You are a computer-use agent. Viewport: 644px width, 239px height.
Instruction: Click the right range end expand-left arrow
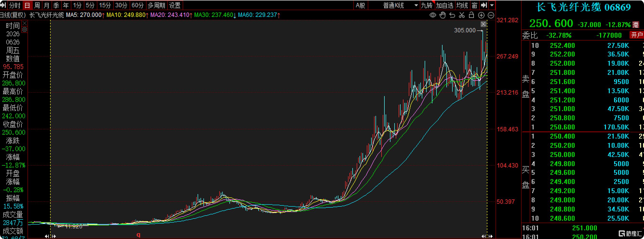tap(483, 236)
